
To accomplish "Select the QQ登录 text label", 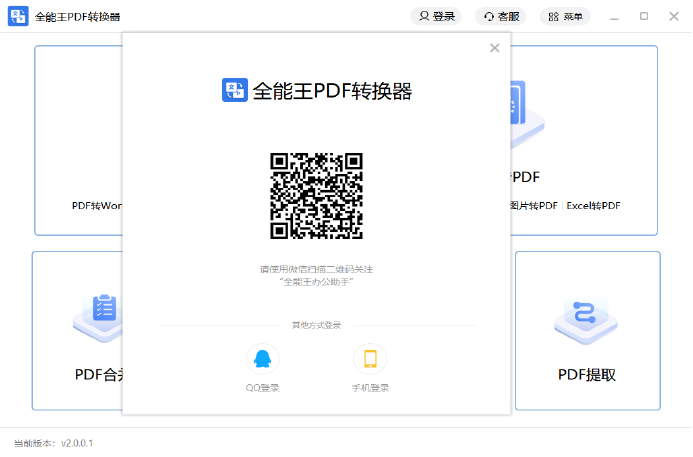I will click(261, 388).
